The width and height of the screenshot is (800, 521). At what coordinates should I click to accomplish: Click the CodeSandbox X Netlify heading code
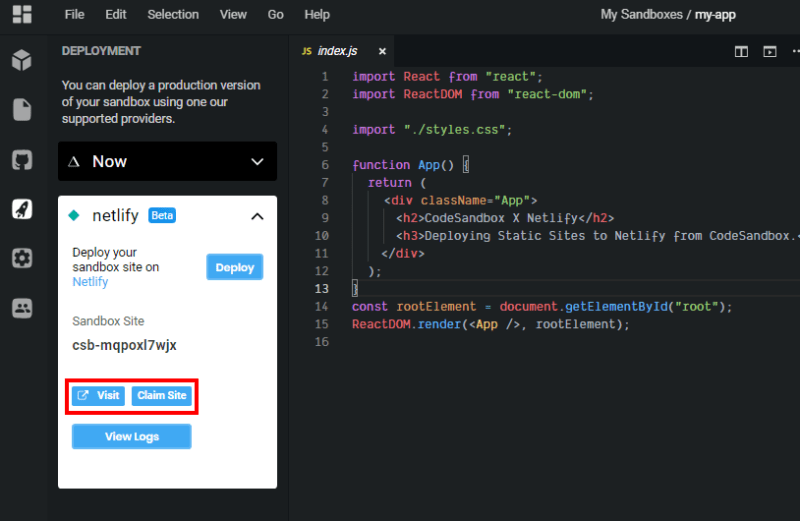[505, 218]
